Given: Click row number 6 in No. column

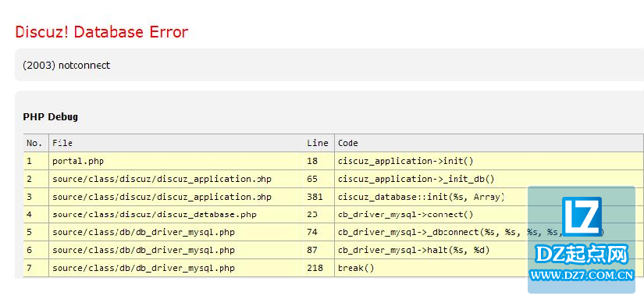Looking at the screenshot, I should tap(36, 250).
